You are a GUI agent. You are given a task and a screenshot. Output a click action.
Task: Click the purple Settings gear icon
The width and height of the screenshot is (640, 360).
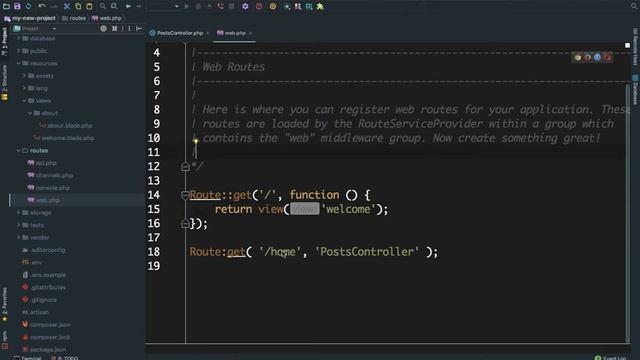pos(245,6)
